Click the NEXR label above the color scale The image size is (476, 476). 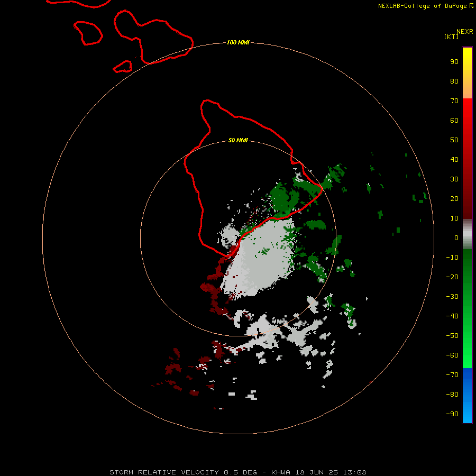pos(464,32)
